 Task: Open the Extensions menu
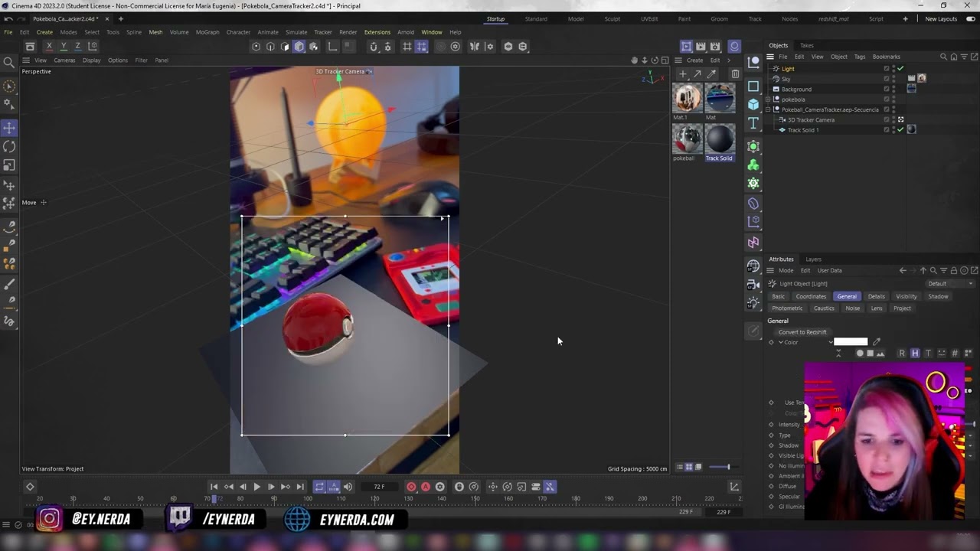[377, 32]
